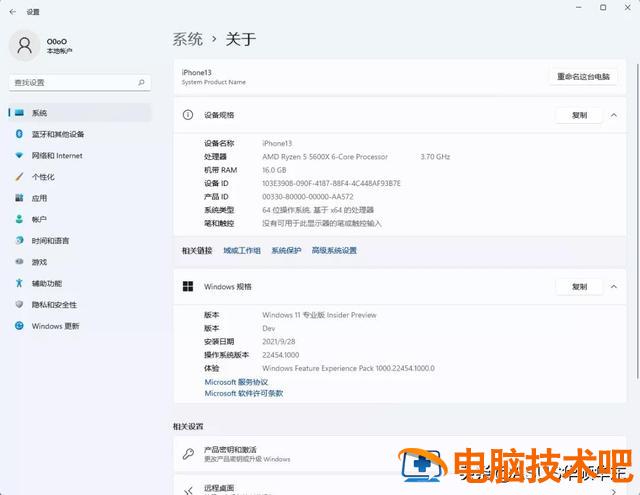Click the OOoO account name
This screenshot has height=495, width=640.
(57, 41)
